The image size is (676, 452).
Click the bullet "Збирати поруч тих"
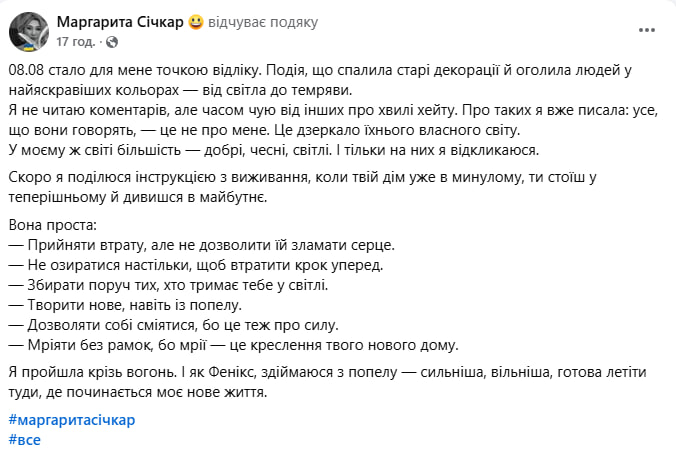click(175, 284)
